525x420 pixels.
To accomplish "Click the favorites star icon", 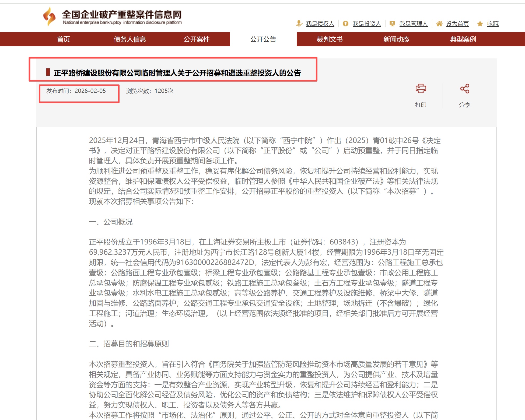I will tap(480, 24).
